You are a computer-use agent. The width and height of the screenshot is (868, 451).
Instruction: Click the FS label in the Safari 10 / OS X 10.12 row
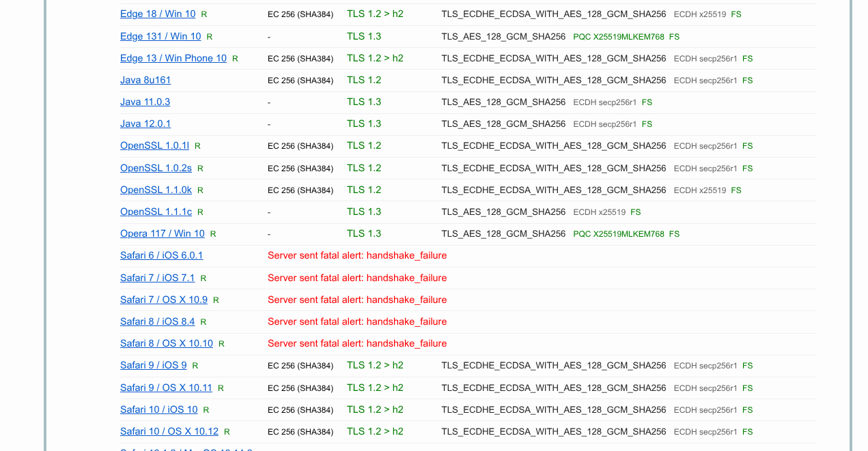tap(748, 432)
